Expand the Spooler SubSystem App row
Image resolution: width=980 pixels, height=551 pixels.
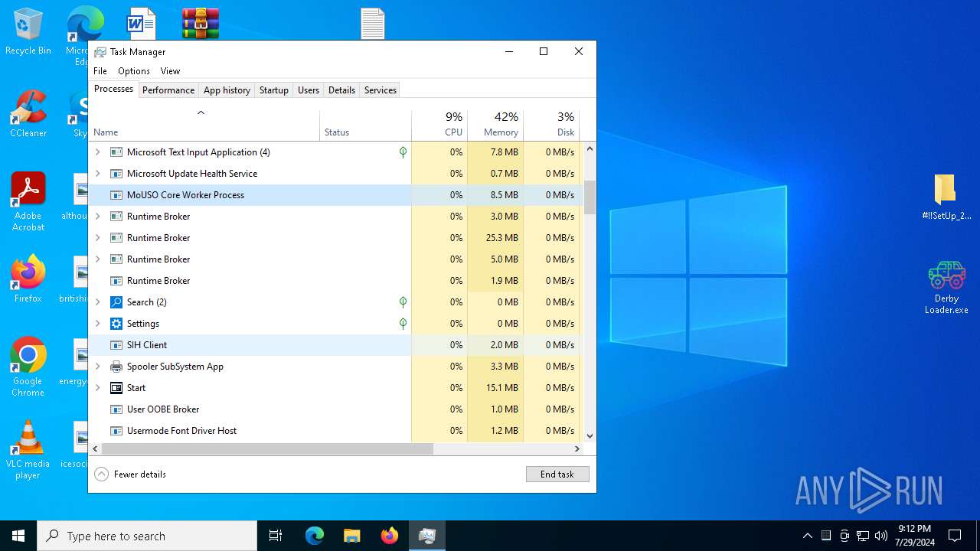(x=97, y=367)
